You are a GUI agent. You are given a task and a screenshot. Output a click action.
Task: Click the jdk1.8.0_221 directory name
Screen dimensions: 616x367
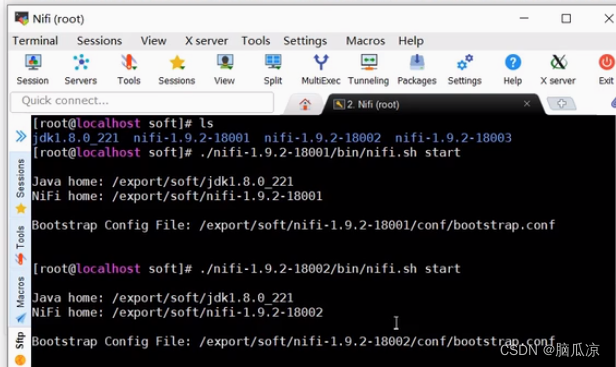click(x=75, y=138)
